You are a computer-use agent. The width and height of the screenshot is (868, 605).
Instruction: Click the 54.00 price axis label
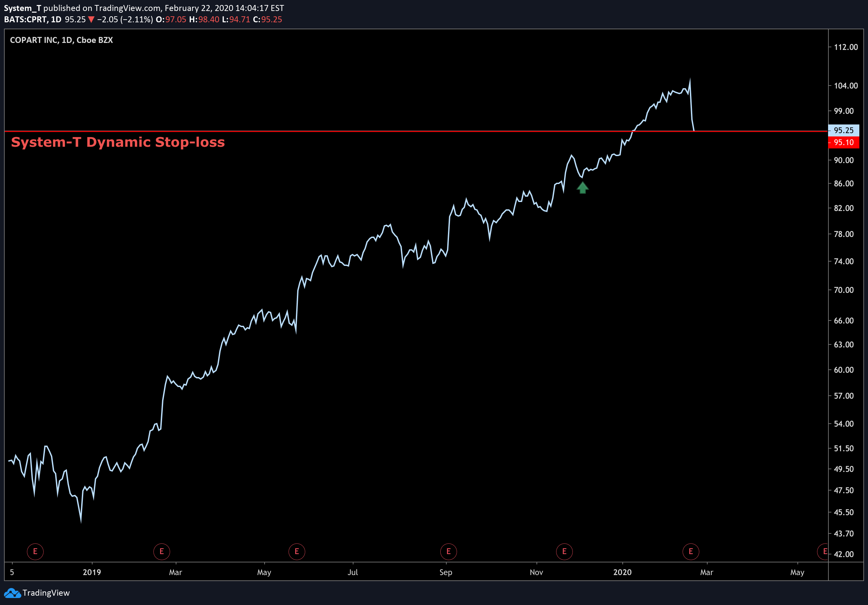click(844, 424)
